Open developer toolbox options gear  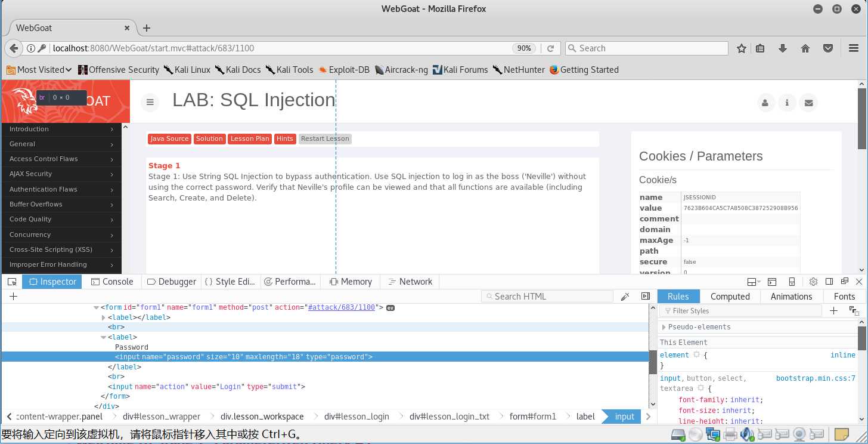click(x=813, y=282)
